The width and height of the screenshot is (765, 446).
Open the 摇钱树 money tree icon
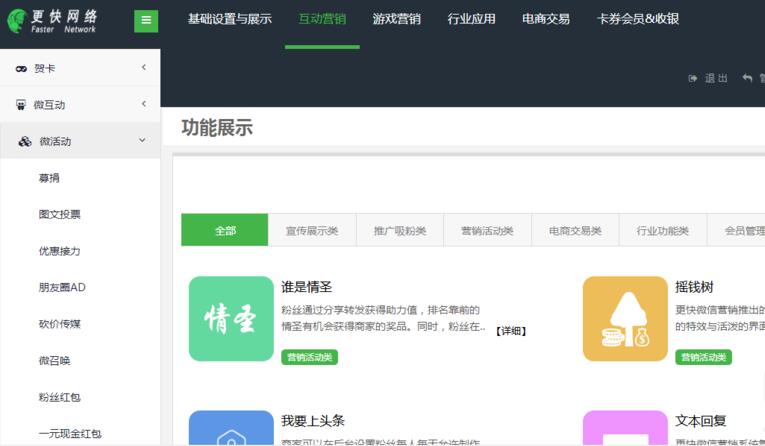[x=625, y=318]
